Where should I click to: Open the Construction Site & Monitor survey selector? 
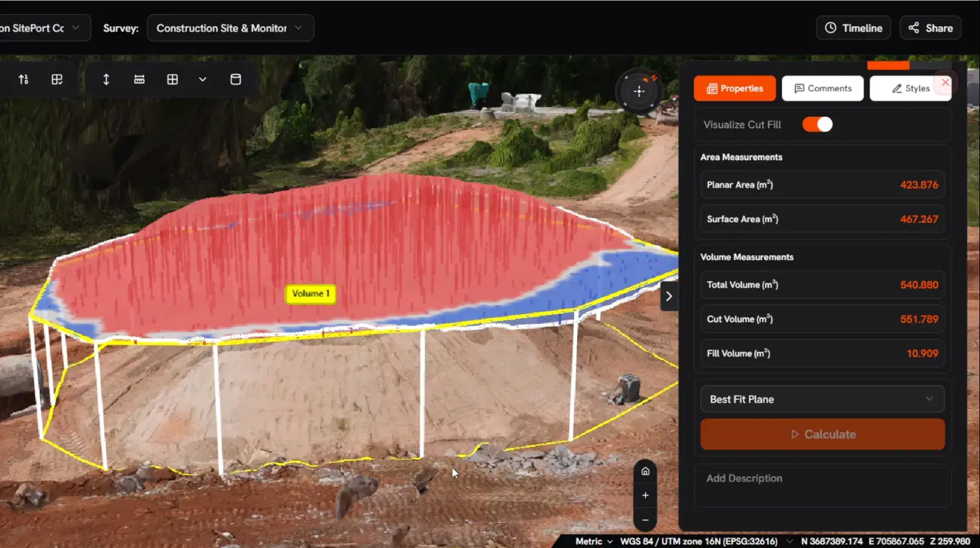(230, 27)
